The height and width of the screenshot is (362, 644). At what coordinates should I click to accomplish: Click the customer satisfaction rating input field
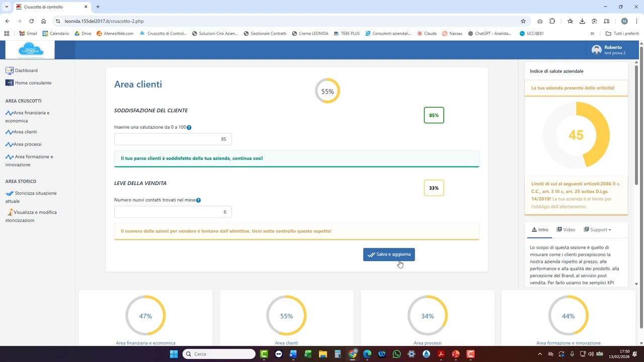(173, 139)
